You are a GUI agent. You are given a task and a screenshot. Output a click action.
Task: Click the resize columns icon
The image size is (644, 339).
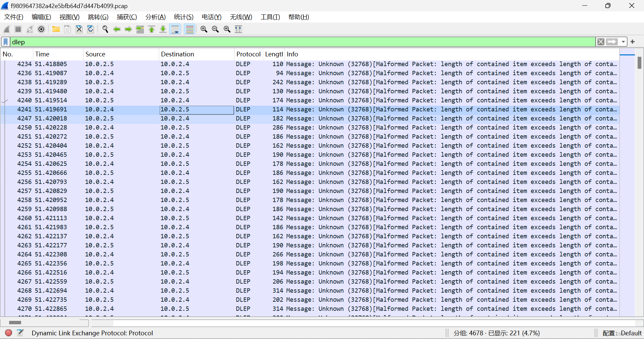coord(238,29)
